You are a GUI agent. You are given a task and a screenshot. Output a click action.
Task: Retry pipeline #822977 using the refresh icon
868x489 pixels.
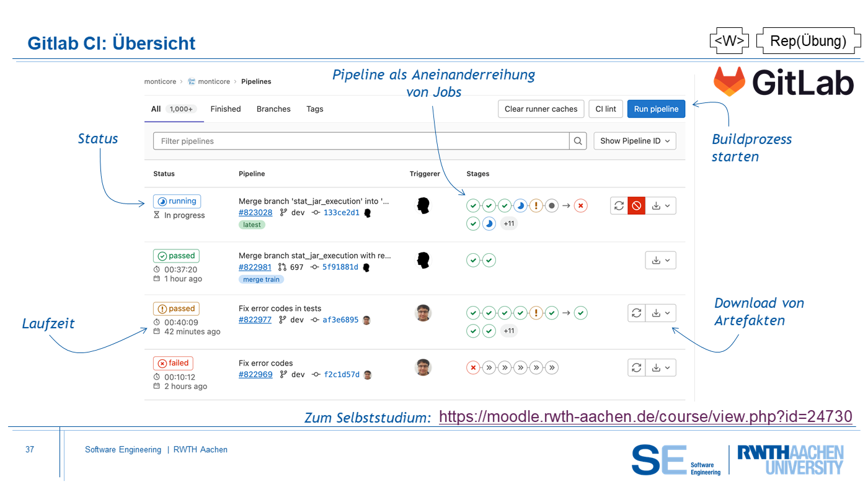point(636,313)
